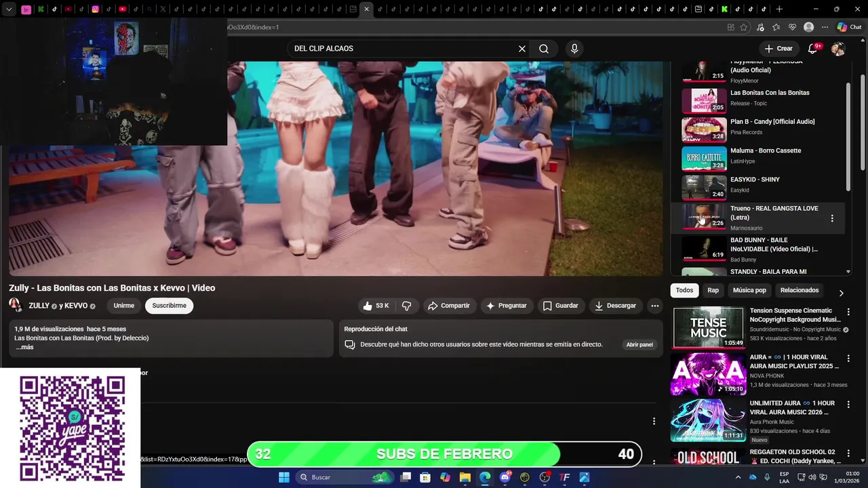
Task: Show hidden system tray icons
Action: pos(738,477)
